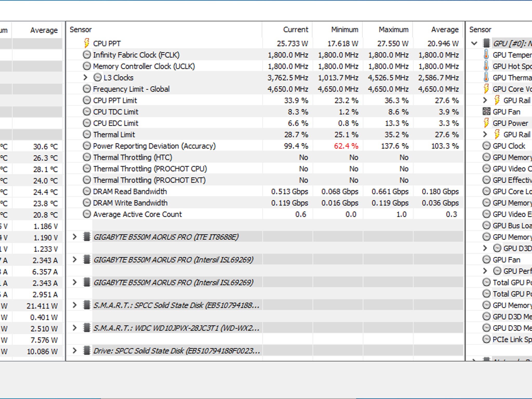The image size is (532, 399).
Task: Click the CPU PPT lightning bolt icon
Action: tap(87, 43)
